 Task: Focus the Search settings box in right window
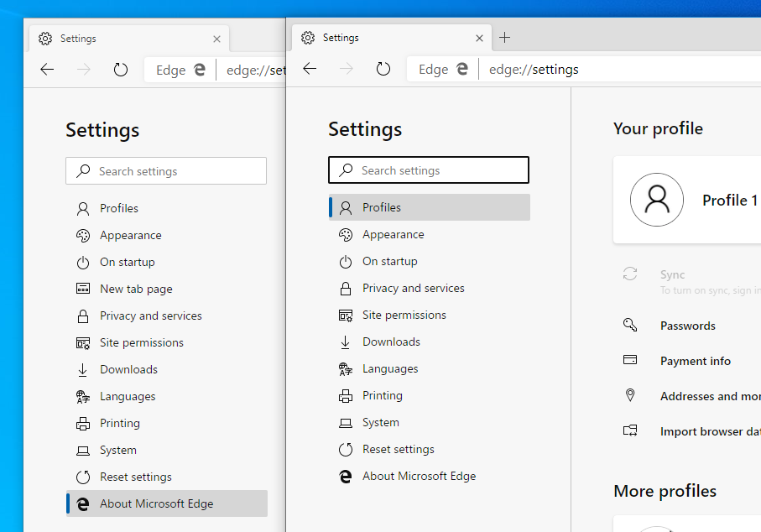click(x=429, y=170)
